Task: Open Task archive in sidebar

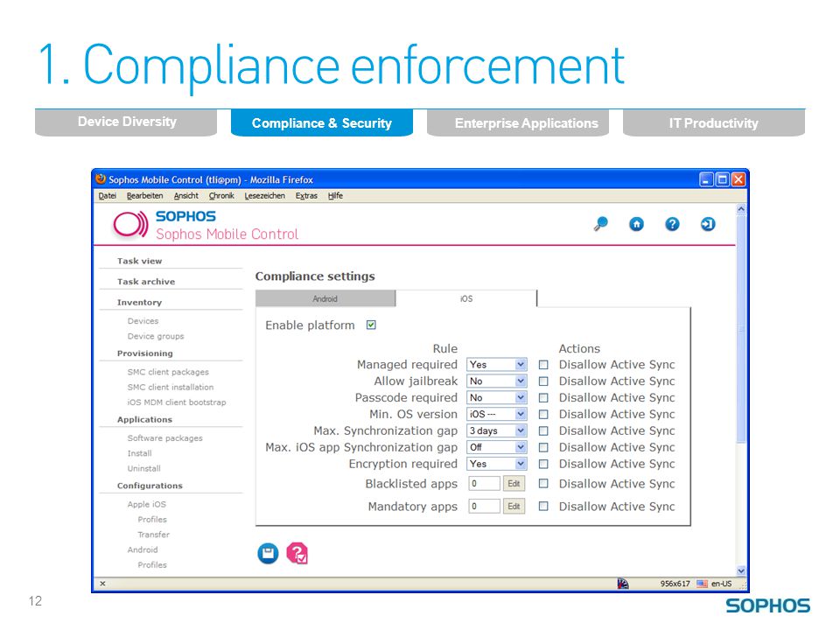Action: point(146,281)
